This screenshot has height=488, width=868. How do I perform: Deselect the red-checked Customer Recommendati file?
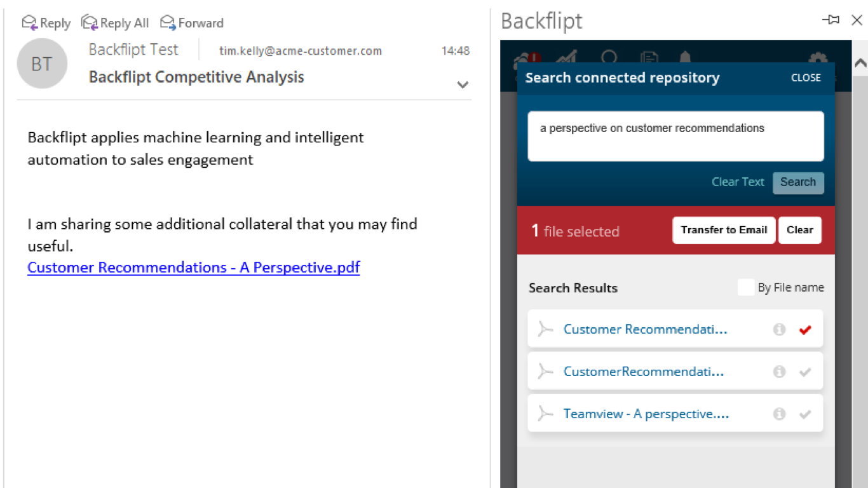(805, 329)
